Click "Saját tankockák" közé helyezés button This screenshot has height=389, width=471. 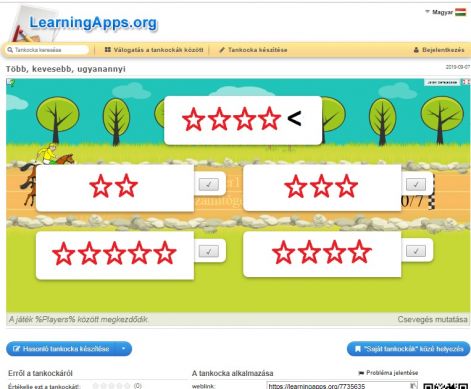(409, 349)
